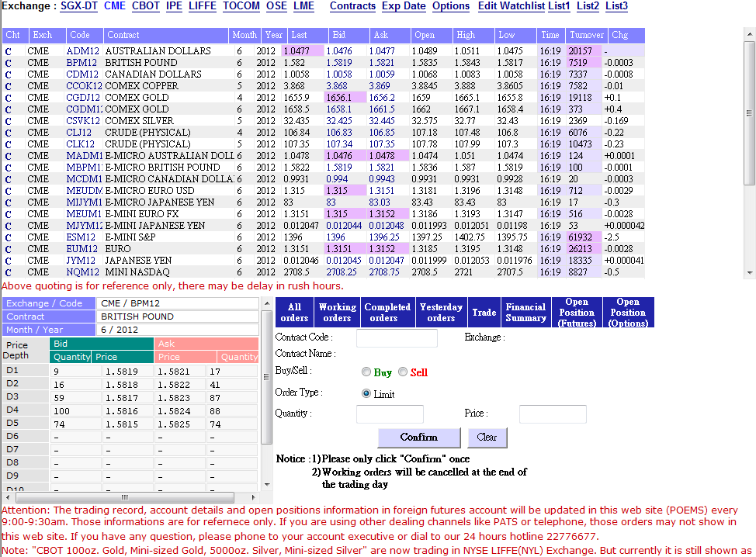Click chart icon for E-MINI S&P row

tap(8, 237)
